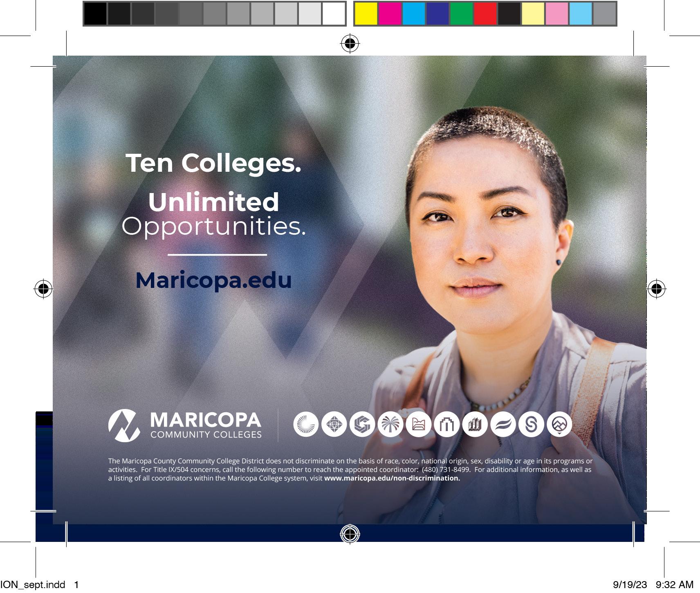Pick the magenta swatch in color bar
This screenshot has height=593, width=700.
(x=390, y=13)
